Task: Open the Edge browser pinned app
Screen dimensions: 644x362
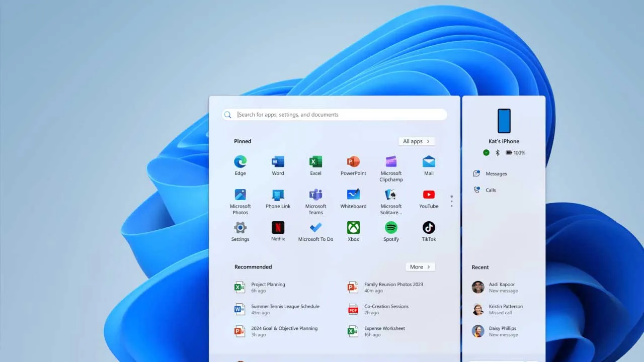Action: pos(240,165)
